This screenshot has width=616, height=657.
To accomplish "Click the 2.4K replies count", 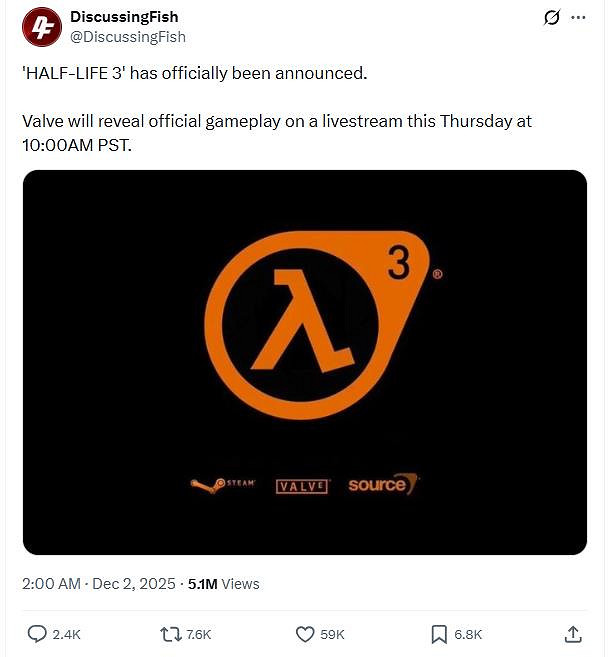I will pos(66,634).
